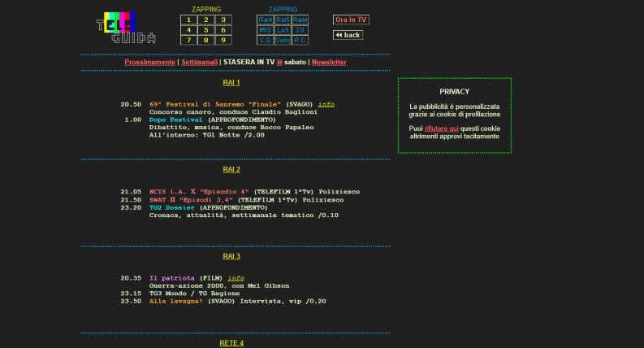Select the 20 zapping button
This screenshot has height=348, width=644.
(x=300, y=30)
